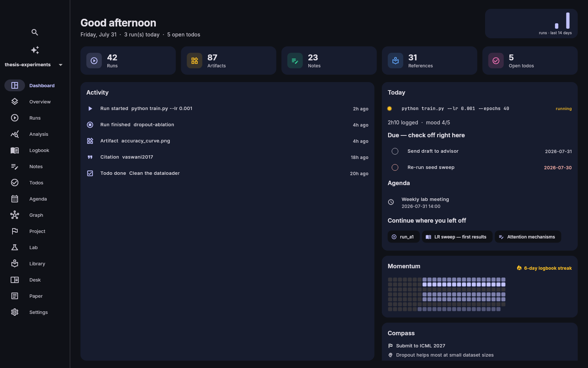Expand the thesis-experiments project dropdown
This screenshot has height=368, width=588.
(x=34, y=65)
